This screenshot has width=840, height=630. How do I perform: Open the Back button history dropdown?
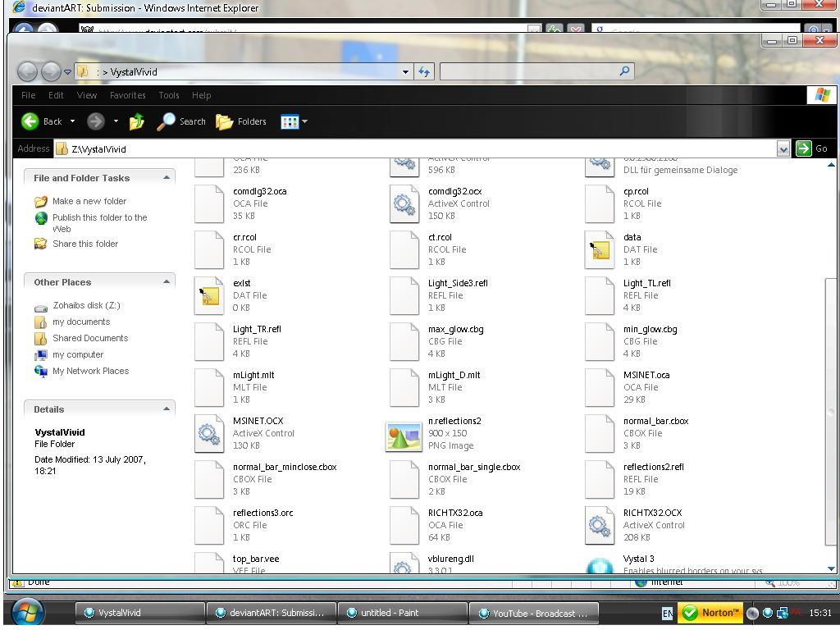pos(72,121)
